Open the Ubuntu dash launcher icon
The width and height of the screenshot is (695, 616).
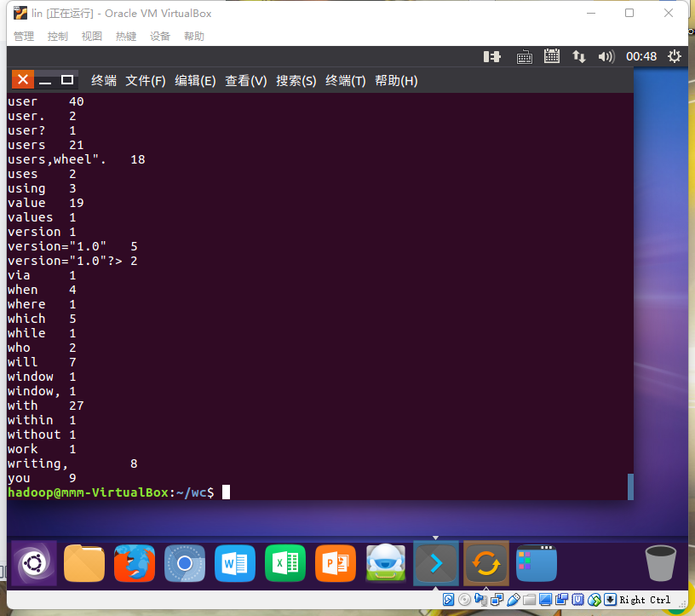pyautogui.click(x=34, y=563)
